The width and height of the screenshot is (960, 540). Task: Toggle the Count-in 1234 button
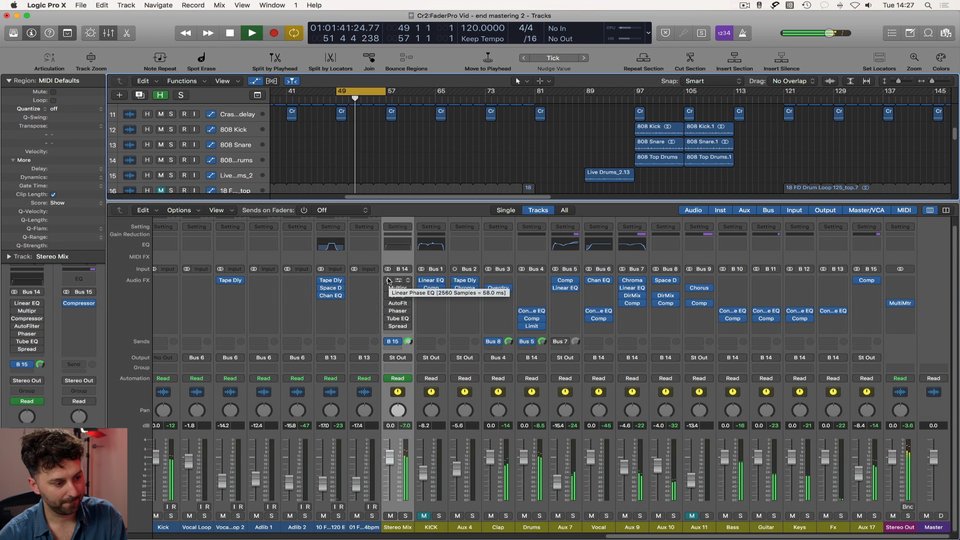(724, 33)
